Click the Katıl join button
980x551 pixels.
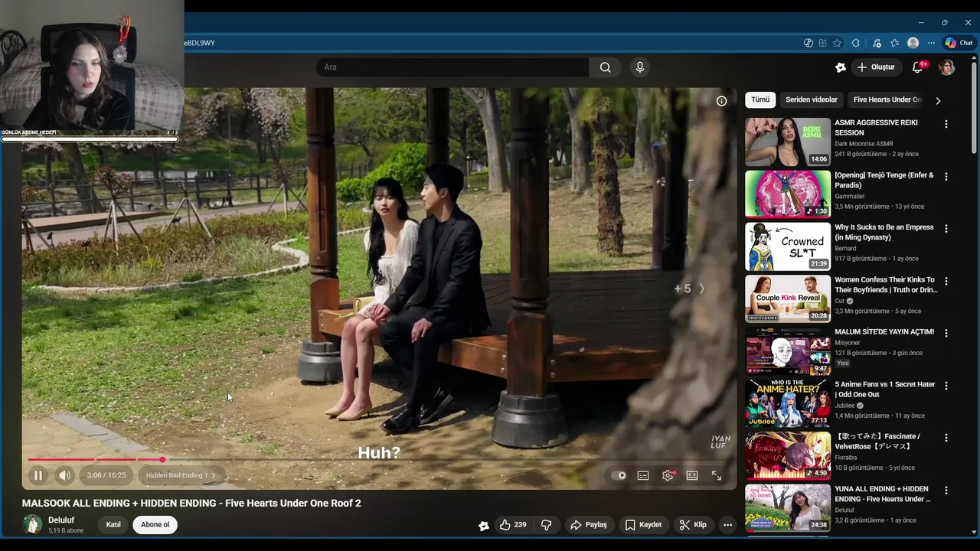click(113, 525)
